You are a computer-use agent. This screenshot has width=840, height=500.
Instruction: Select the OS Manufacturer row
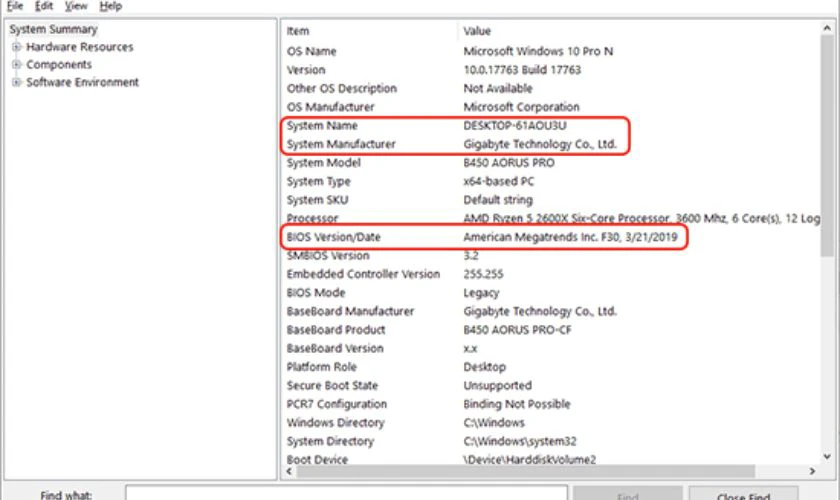pos(551,107)
